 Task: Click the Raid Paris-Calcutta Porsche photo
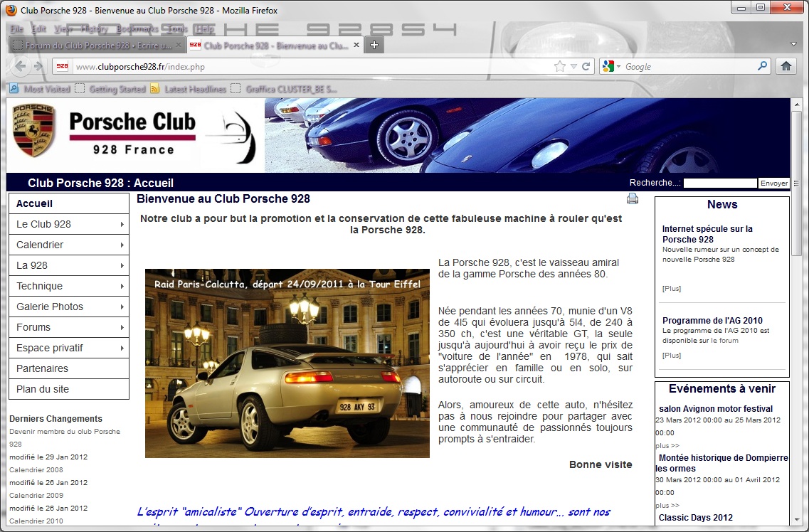(x=287, y=363)
